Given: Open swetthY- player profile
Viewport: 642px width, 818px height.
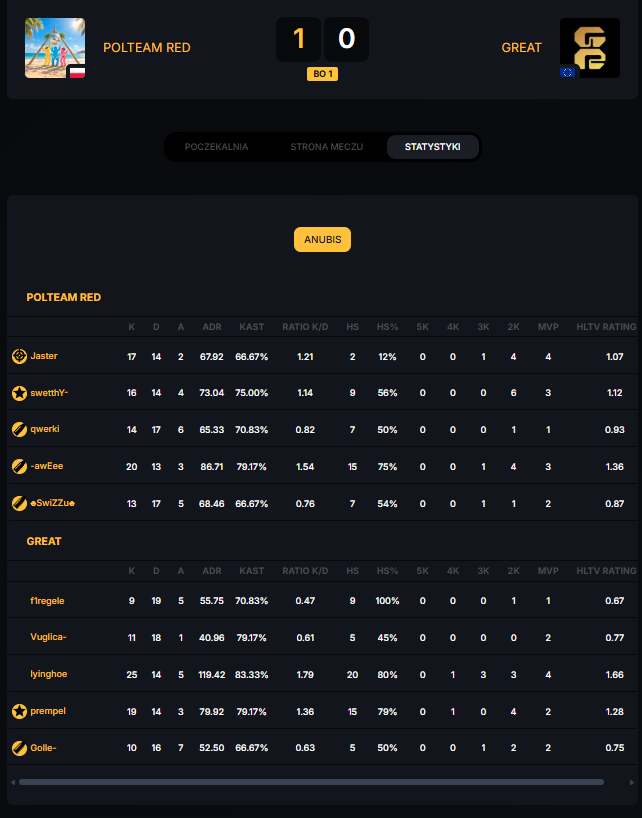Looking at the screenshot, I should click(x=49, y=393).
